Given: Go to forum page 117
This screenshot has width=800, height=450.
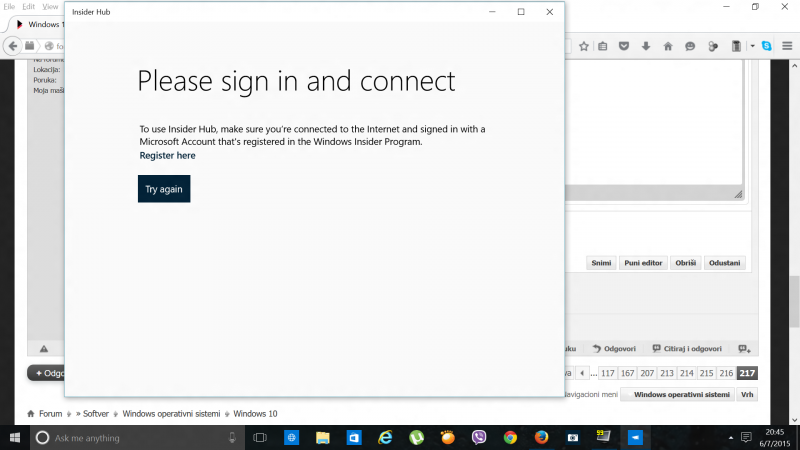Looking at the screenshot, I should pos(607,373).
